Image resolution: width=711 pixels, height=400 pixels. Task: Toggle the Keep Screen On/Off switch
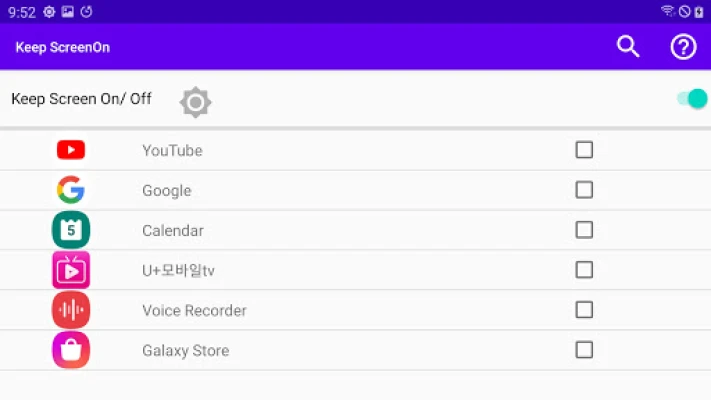point(692,99)
